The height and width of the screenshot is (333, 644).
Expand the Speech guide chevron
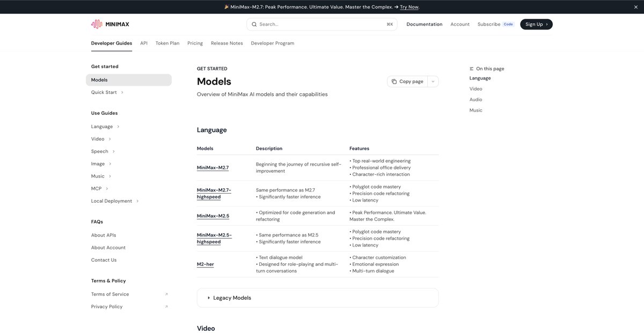pos(113,151)
